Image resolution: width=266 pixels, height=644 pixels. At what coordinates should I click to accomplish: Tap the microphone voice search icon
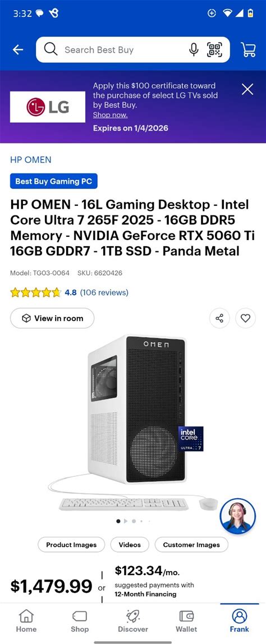coord(194,50)
